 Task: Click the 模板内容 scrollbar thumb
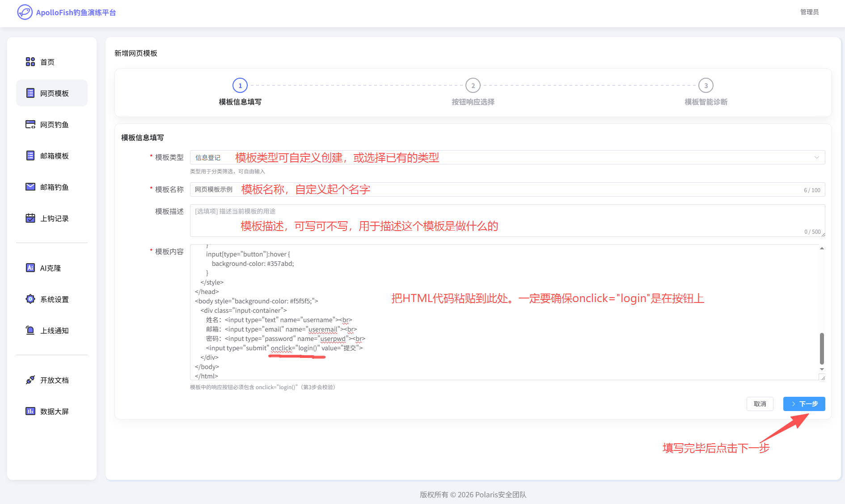pyautogui.click(x=822, y=348)
